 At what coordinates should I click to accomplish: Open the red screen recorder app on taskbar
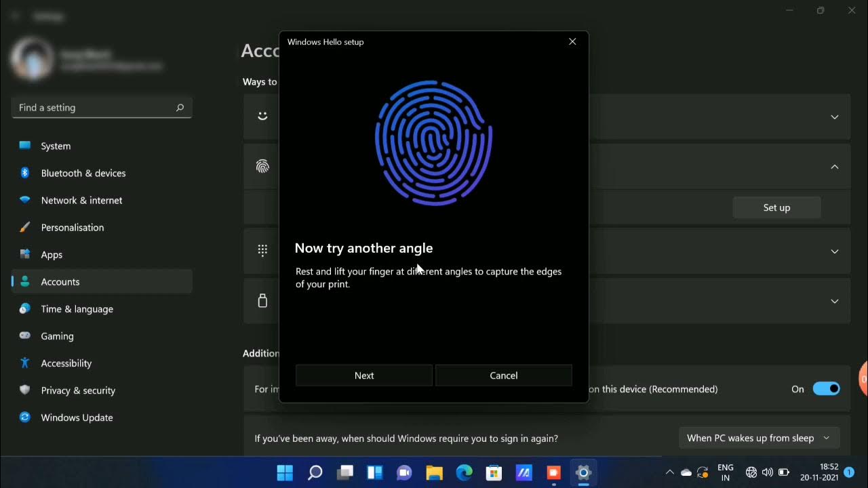(553, 472)
